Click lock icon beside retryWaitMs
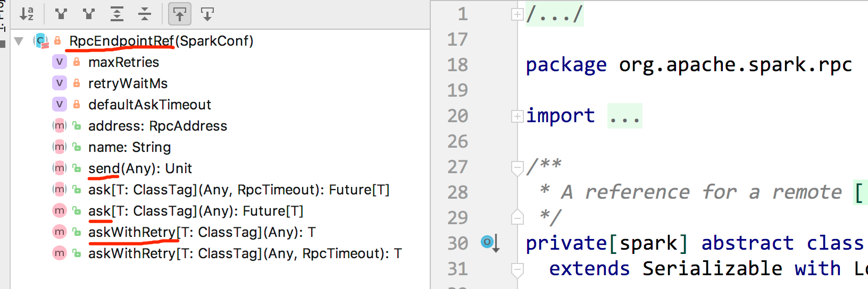 pyautogui.click(x=77, y=83)
